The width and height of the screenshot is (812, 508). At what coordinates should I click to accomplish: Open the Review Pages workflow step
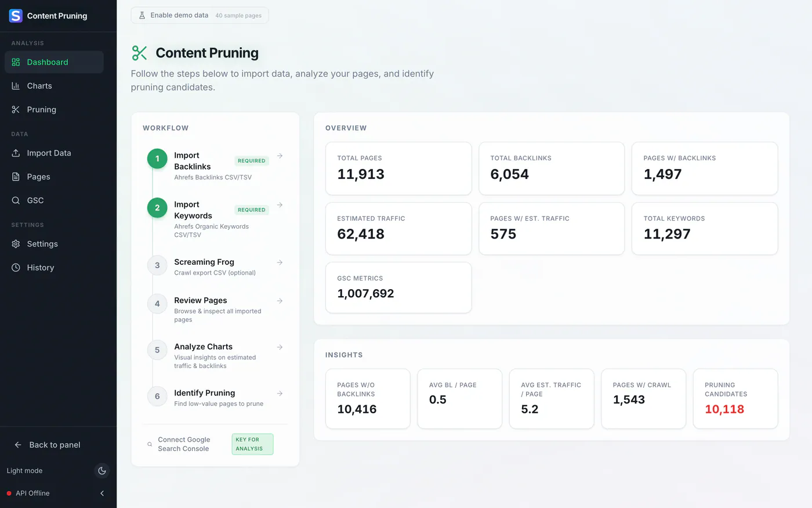[x=215, y=309]
